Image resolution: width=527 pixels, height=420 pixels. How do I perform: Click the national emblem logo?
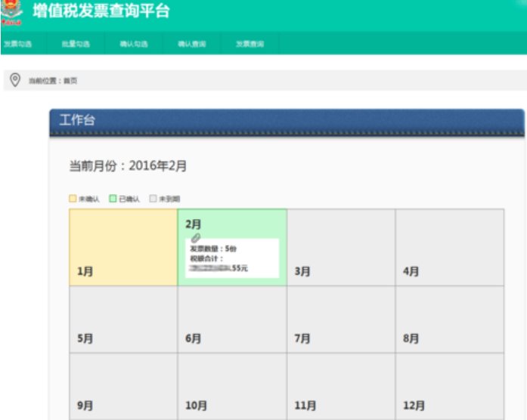point(11,12)
